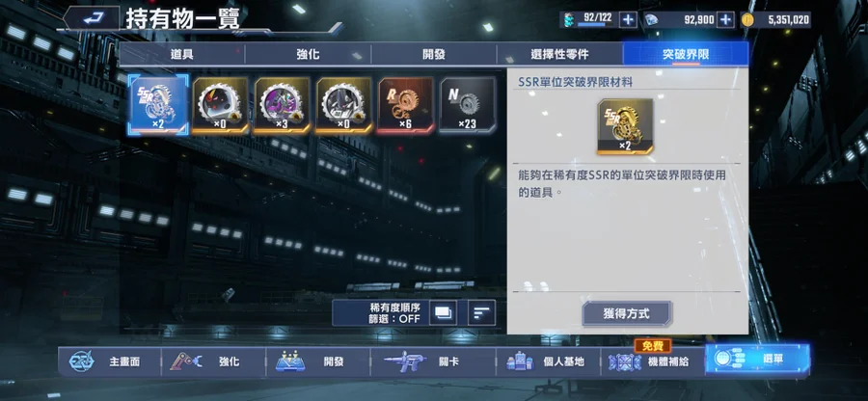Open the 強化 tab in the item list
The height and width of the screenshot is (401, 868).
coord(308,54)
